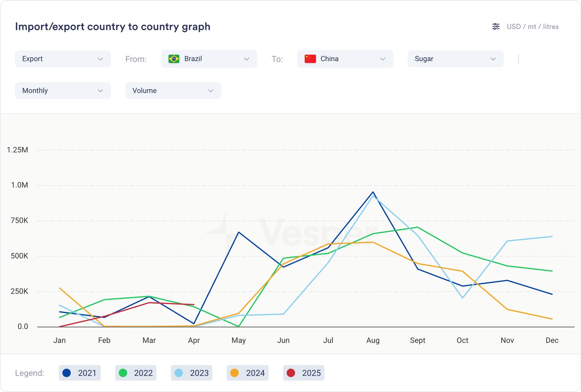Viewport: 581px width, 392px height.
Task: Expand the Volume dropdown chevron
Action: pyautogui.click(x=211, y=91)
